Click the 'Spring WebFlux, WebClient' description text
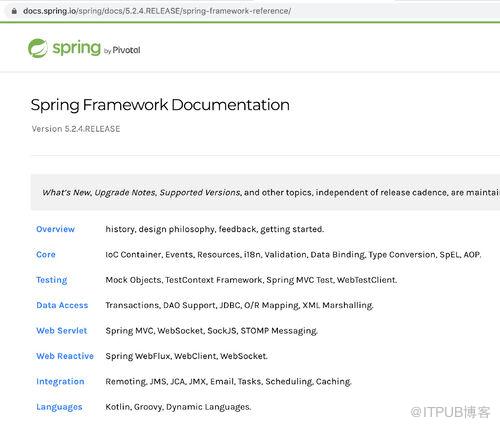The height and width of the screenshot is (427, 500). 187,356
